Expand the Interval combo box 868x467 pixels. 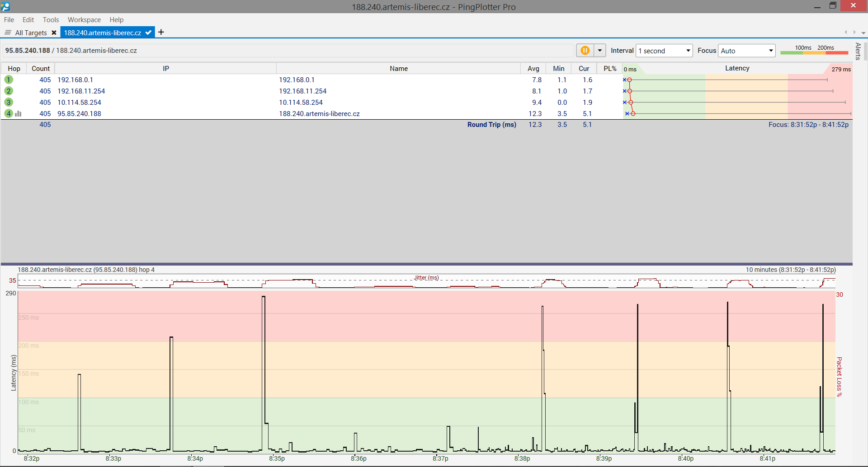coord(688,51)
